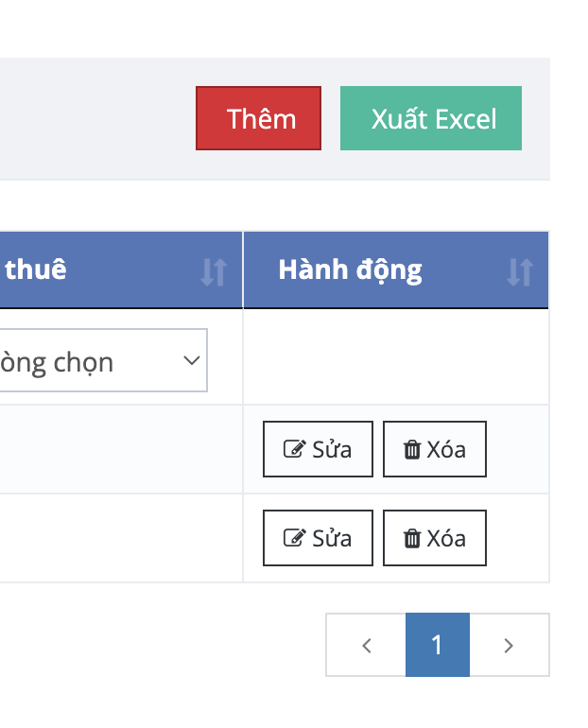Click the empty filter cell under Hành động
Screen dimensions: 588x728
click(395, 357)
